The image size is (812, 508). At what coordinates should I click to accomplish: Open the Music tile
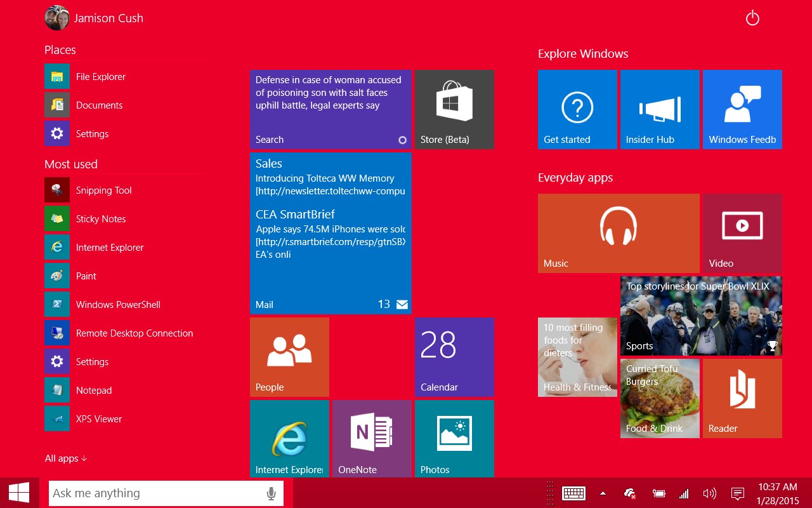619,233
